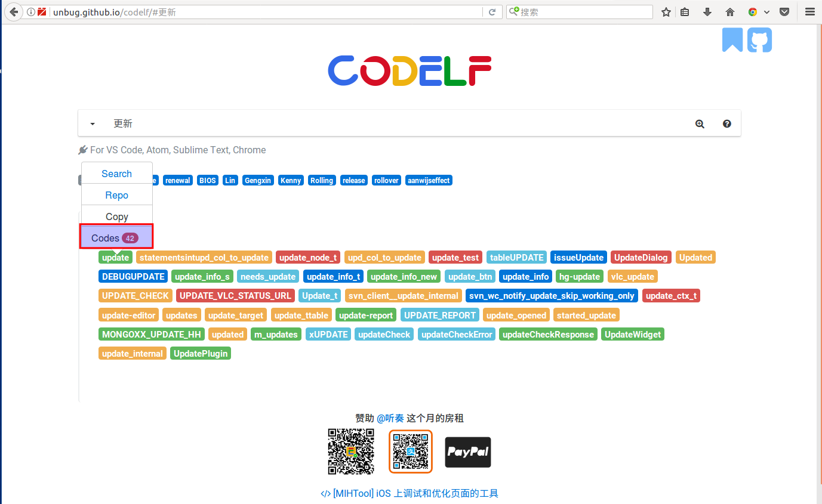This screenshot has width=822, height=504.
Task: Click the Kenny suggestion tag
Action: (291, 180)
